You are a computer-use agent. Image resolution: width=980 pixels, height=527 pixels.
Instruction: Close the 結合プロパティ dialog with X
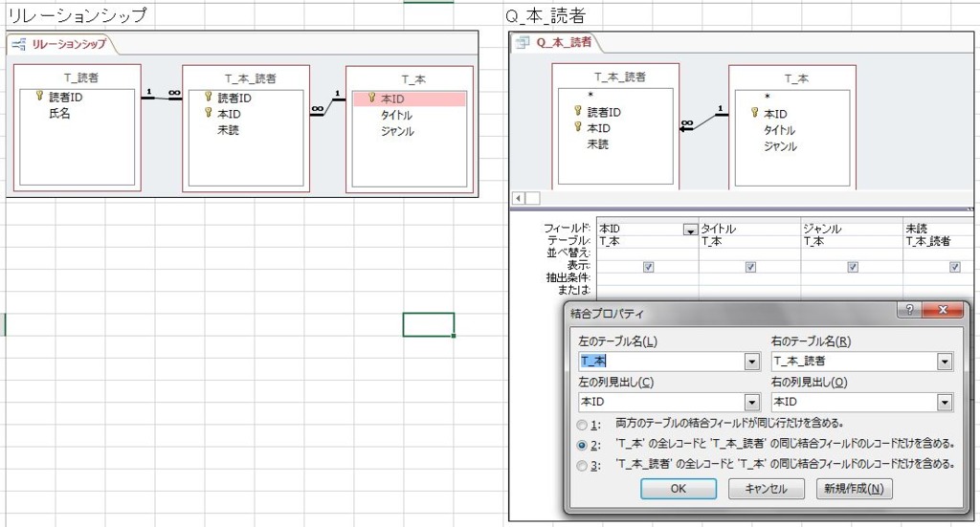(x=943, y=311)
